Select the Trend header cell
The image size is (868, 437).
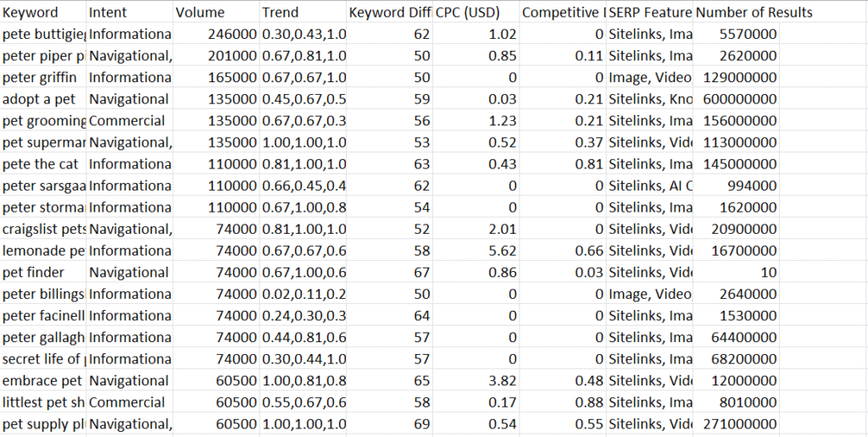pyautogui.click(x=303, y=13)
